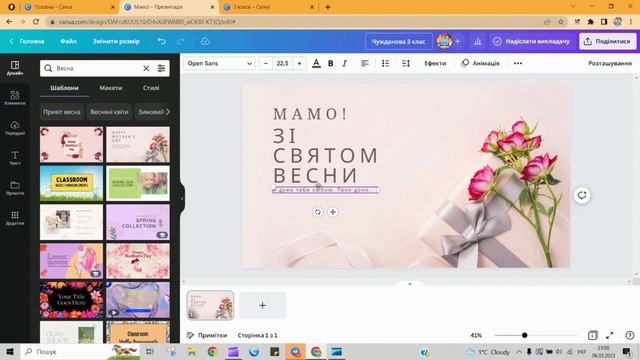
Task: Open the Додатки apps sidebar panel
Action: pos(15,218)
